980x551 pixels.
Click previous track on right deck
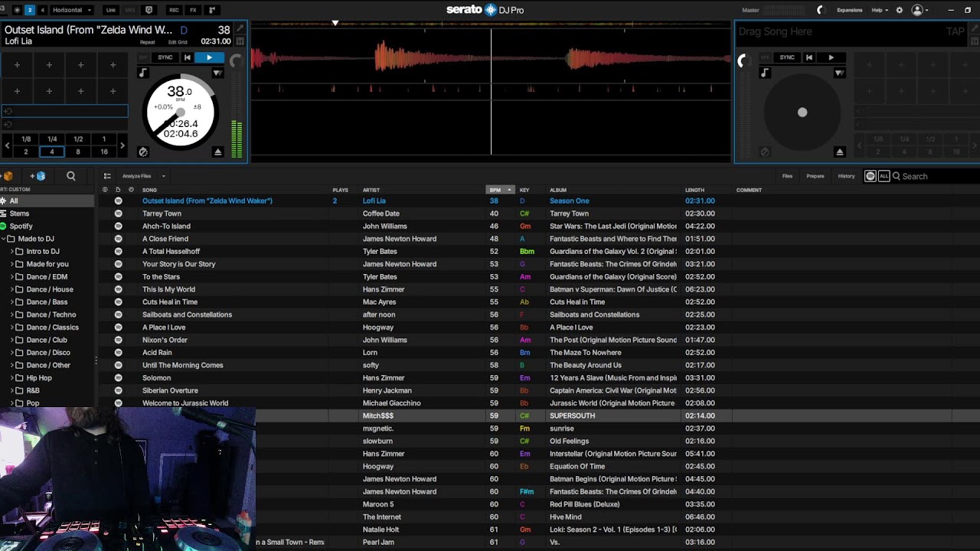809,57
